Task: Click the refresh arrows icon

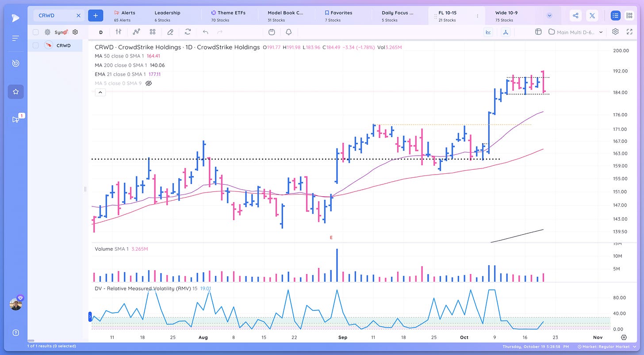Action: pyautogui.click(x=188, y=32)
